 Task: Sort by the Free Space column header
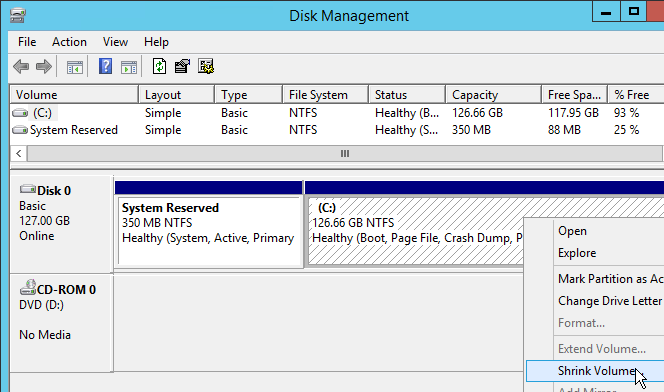click(574, 95)
